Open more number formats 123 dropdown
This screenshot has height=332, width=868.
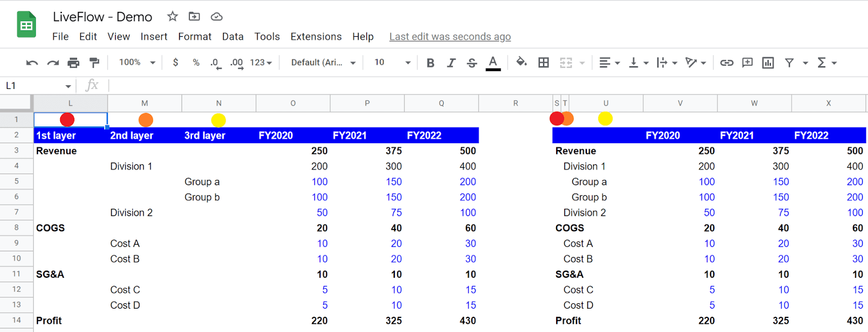261,62
